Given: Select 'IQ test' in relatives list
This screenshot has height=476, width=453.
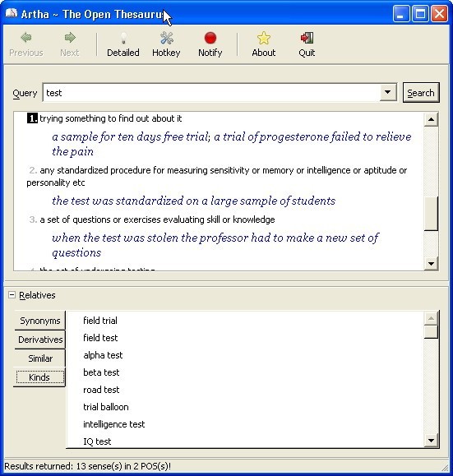Looking at the screenshot, I should coord(97,441).
